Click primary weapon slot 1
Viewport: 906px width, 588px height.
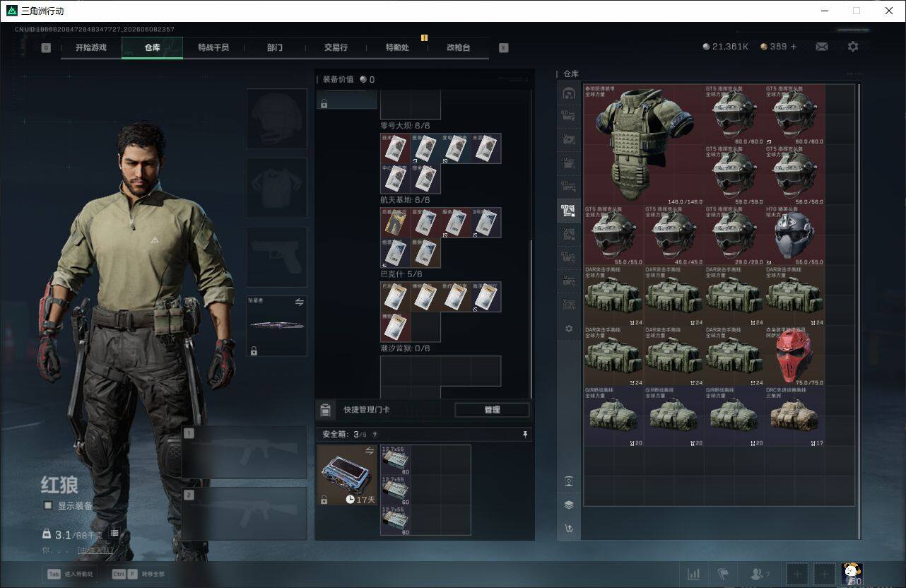(x=245, y=452)
